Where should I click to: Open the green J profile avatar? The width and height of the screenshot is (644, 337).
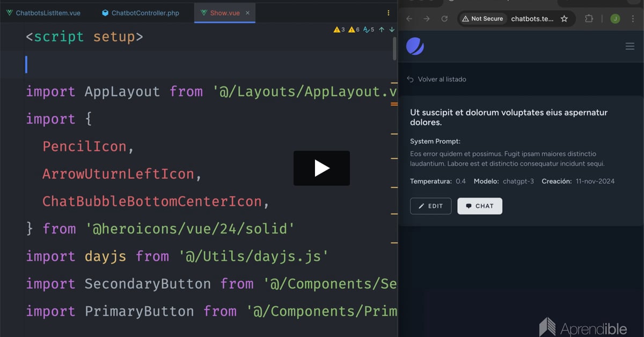pos(615,19)
